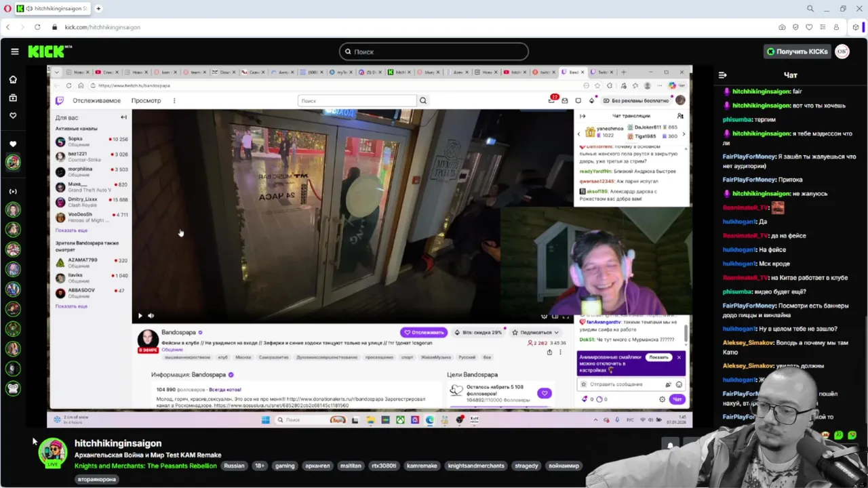The height and width of the screenshot is (488, 868).
Task: Click the white heart below sidebar divider
Action: click(13, 144)
